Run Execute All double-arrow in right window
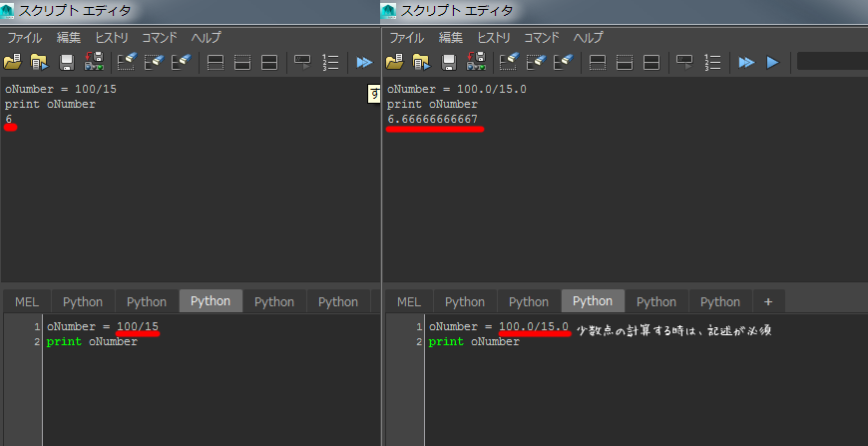 [x=746, y=62]
